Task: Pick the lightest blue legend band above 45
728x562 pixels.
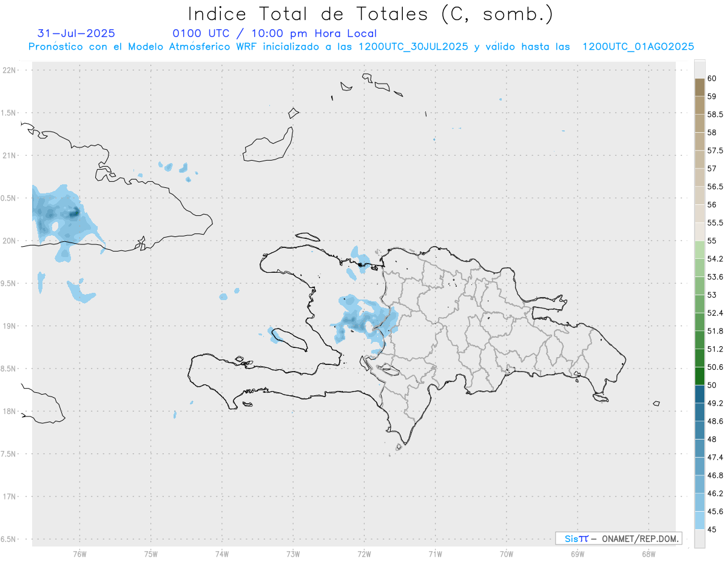Action: coord(699,520)
